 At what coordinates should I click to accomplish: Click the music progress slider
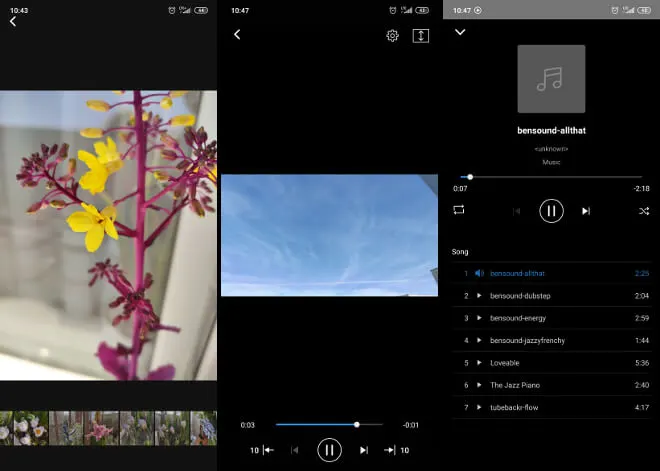551,177
